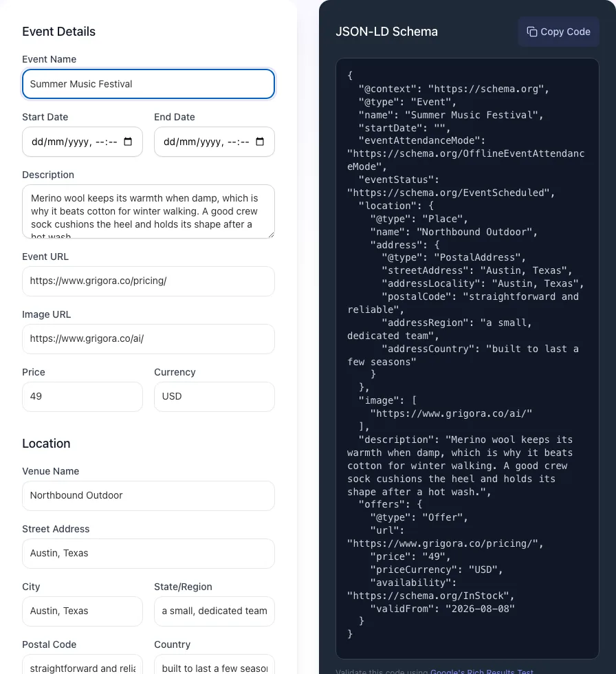Click the "@type": "Offer" code line
Viewport: 616px width, 674px height.
(x=419, y=517)
